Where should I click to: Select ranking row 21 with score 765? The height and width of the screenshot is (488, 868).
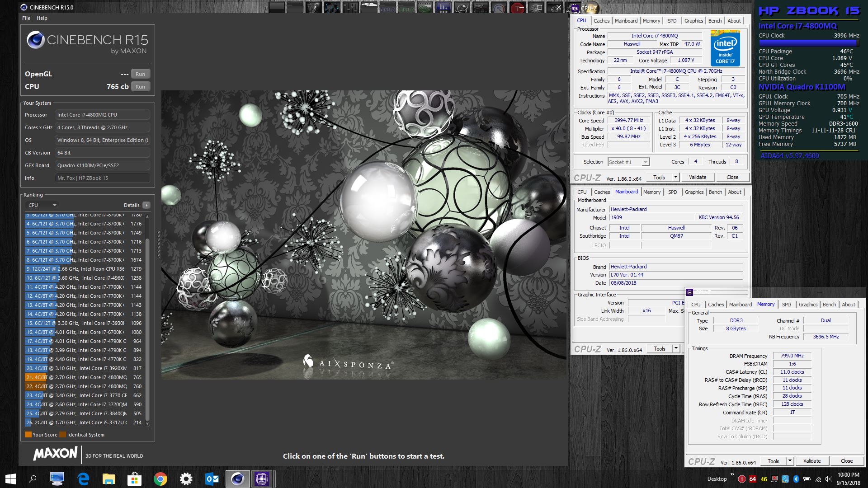(x=84, y=377)
